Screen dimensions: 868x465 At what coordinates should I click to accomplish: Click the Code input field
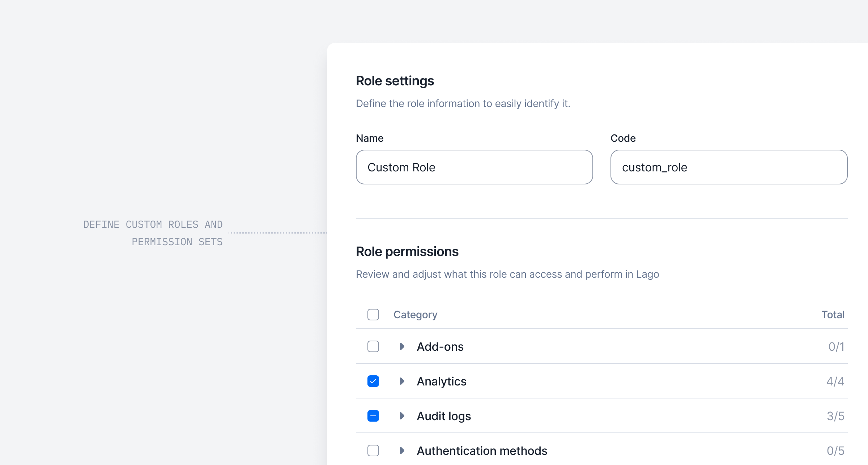(729, 167)
